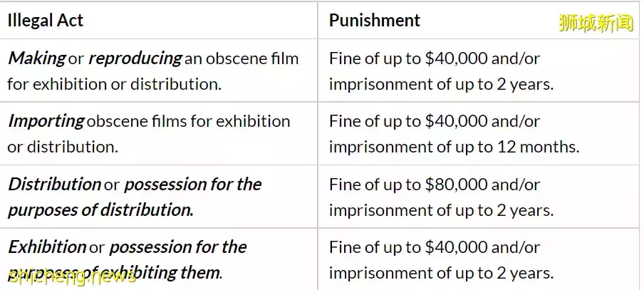The width and height of the screenshot is (644, 290).
Task: Select the bold word "Distribution"
Action: coord(54,185)
